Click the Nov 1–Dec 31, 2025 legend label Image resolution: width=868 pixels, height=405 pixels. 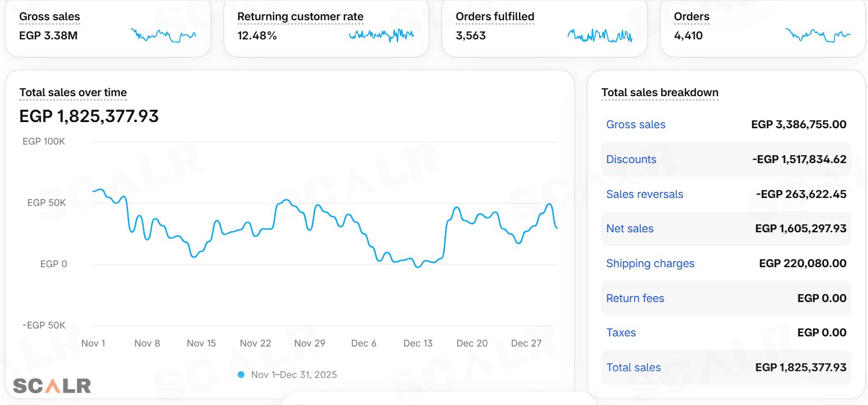pos(294,375)
